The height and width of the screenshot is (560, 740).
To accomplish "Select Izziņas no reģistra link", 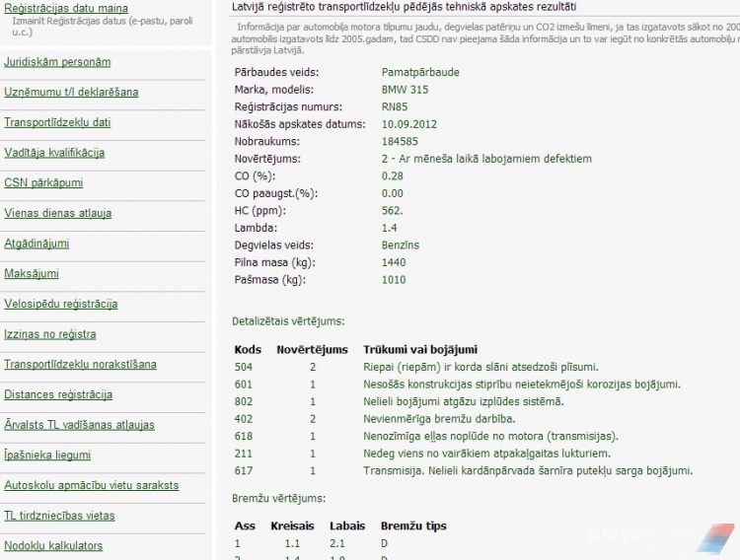I will click(x=50, y=334).
